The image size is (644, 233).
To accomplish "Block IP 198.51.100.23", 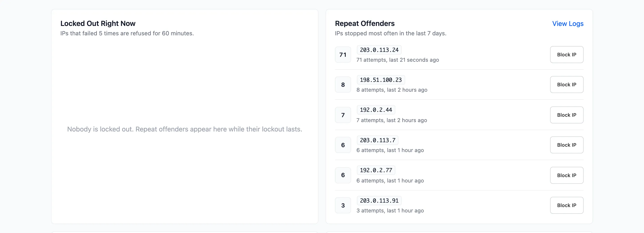I will [566, 85].
